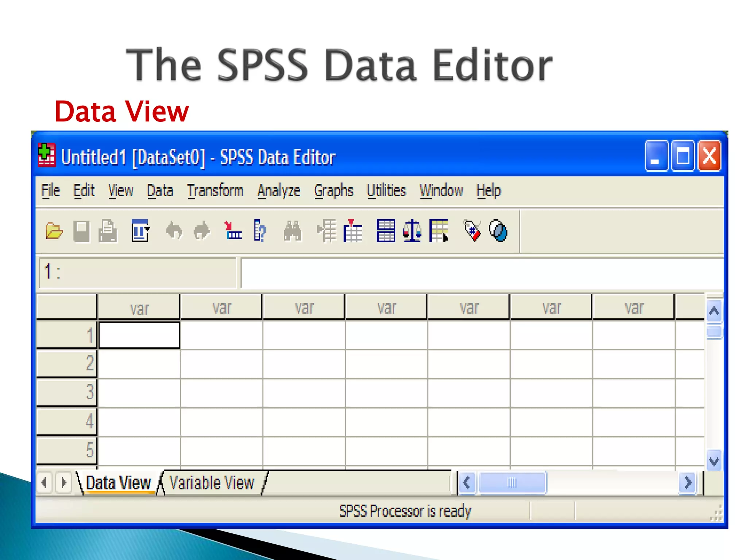Click the Insert Variable icon

(353, 230)
